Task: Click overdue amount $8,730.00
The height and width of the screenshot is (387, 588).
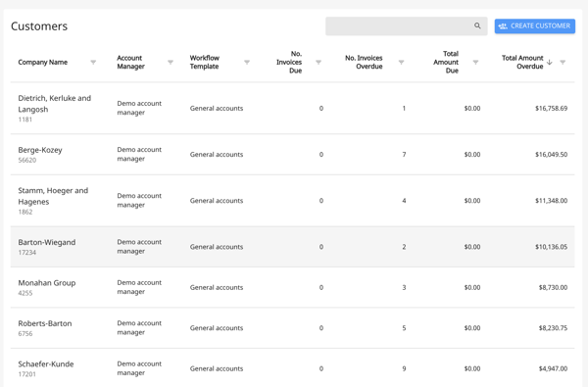Action: point(553,287)
